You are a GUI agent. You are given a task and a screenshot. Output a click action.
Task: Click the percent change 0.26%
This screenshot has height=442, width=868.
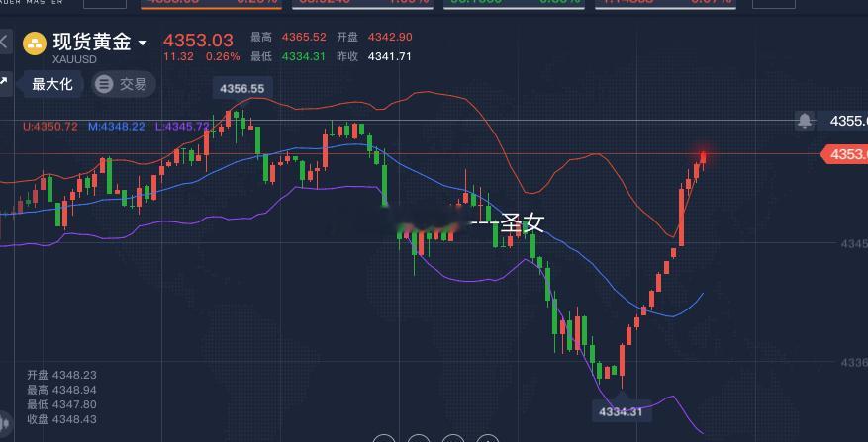tap(223, 56)
